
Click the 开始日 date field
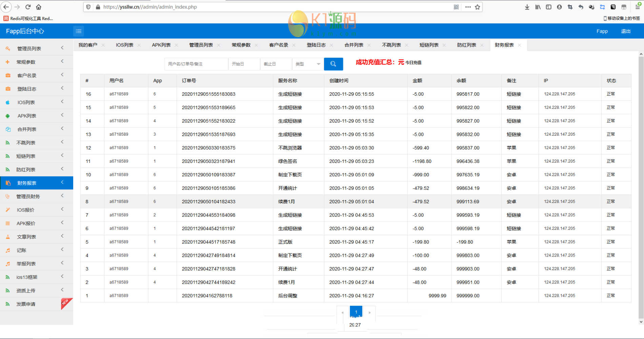tap(244, 64)
